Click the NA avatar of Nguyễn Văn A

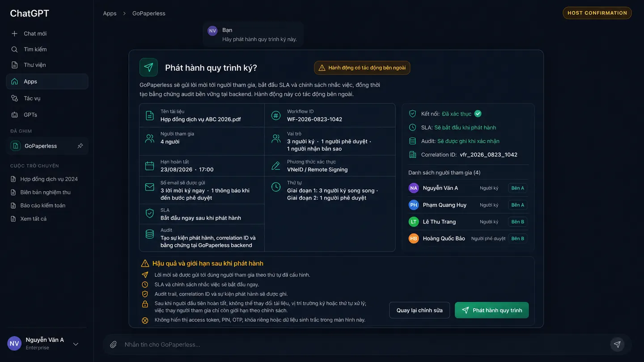414,188
